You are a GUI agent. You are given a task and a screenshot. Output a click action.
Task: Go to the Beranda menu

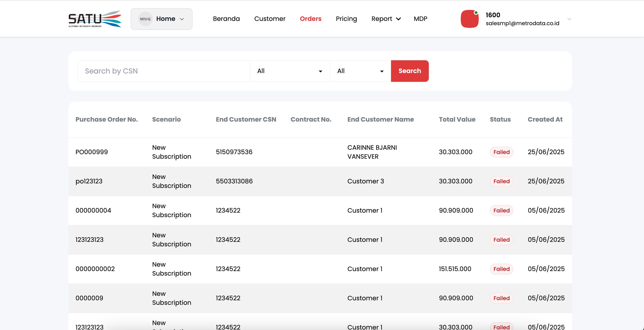226,19
